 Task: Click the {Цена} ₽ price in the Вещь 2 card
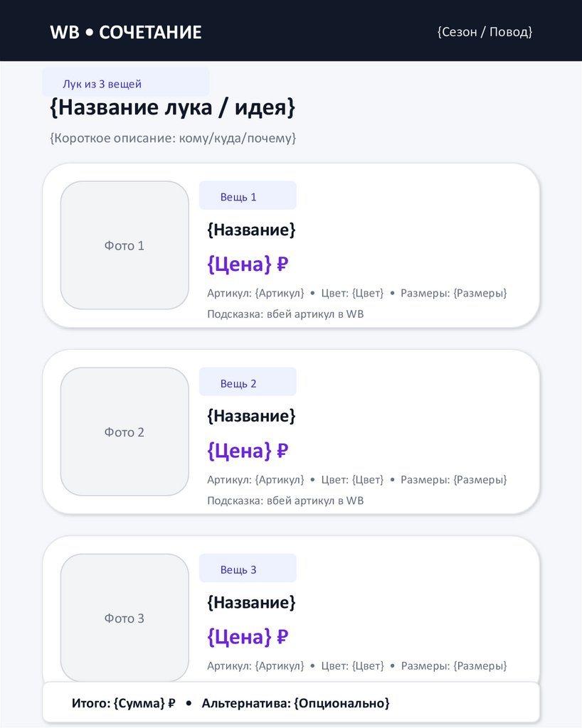click(x=248, y=451)
